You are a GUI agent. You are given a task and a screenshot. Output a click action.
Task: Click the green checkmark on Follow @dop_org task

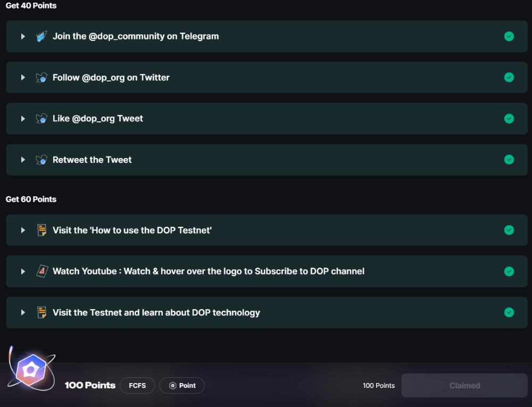point(509,78)
